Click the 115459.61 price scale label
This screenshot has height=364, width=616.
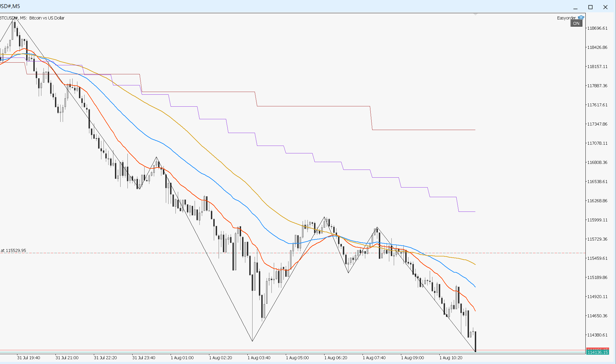[597, 258]
